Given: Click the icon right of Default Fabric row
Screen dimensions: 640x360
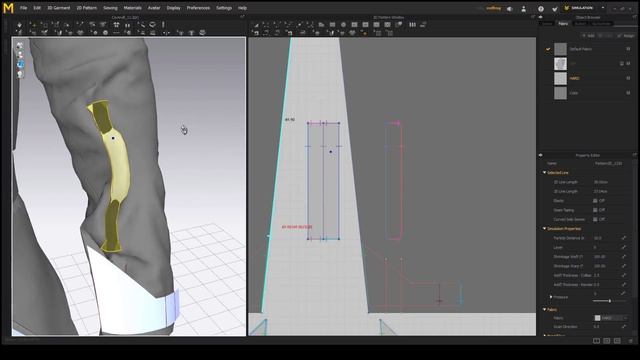Looking at the screenshot, I should tap(628, 49).
